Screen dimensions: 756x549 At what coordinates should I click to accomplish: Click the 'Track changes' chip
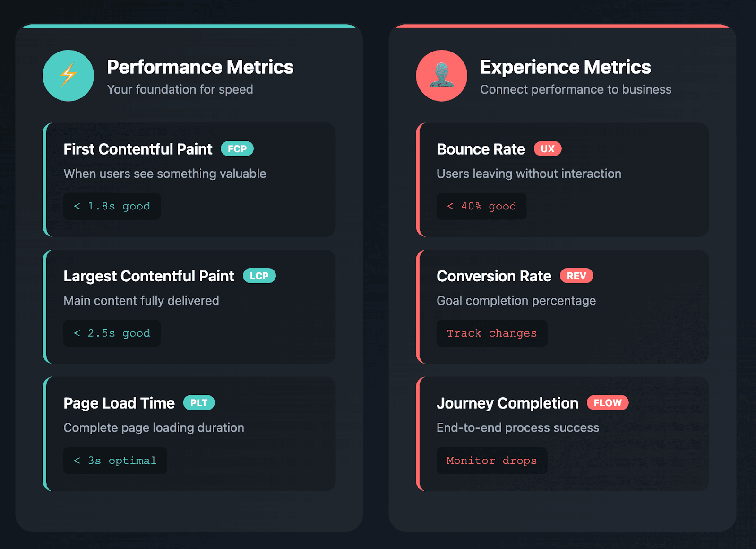[x=492, y=333]
